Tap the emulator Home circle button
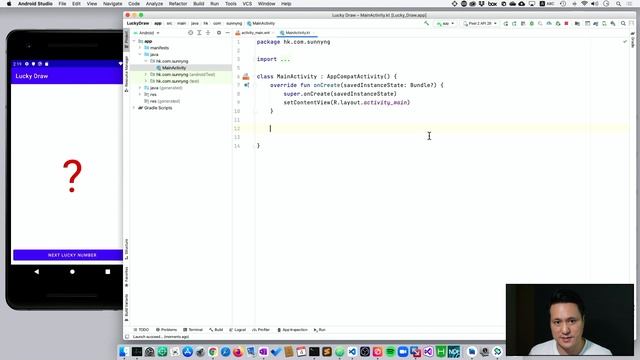 [x=72, y=271]
